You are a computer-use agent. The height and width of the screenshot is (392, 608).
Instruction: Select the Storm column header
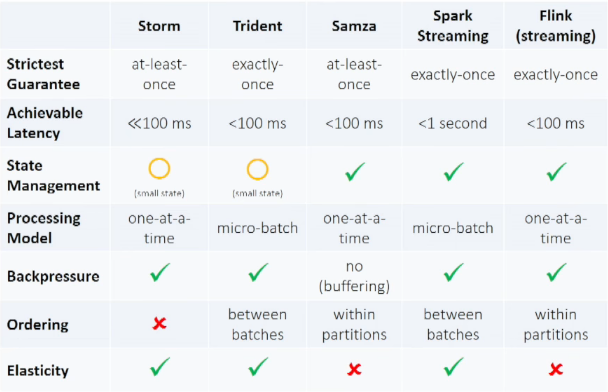(159, 26)
